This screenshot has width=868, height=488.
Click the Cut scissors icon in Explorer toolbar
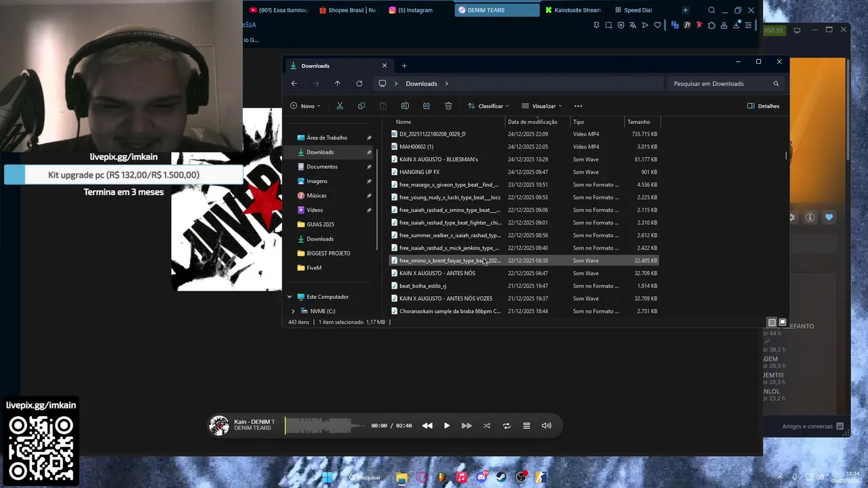(x=340, y=106)
